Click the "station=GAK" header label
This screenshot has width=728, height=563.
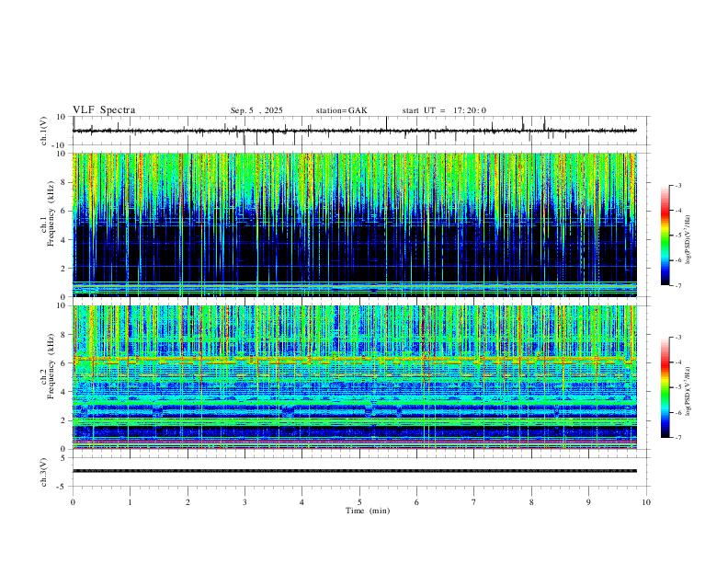coord(341,110)
